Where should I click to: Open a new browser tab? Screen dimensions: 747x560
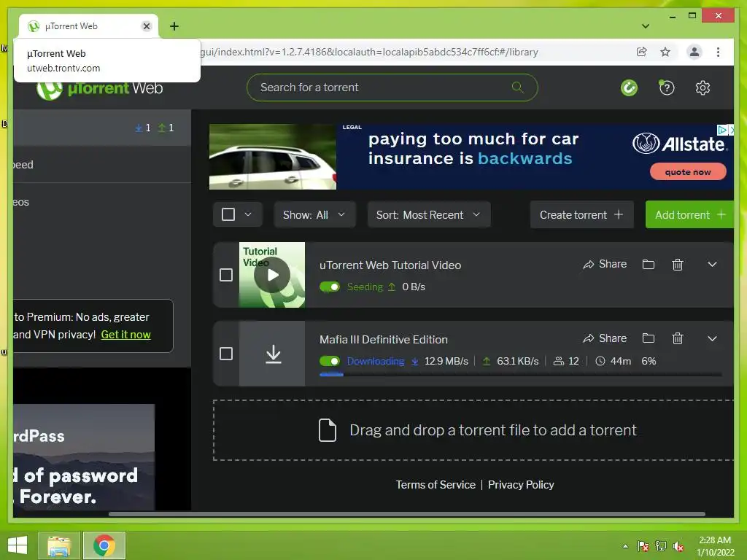(174, 26)
